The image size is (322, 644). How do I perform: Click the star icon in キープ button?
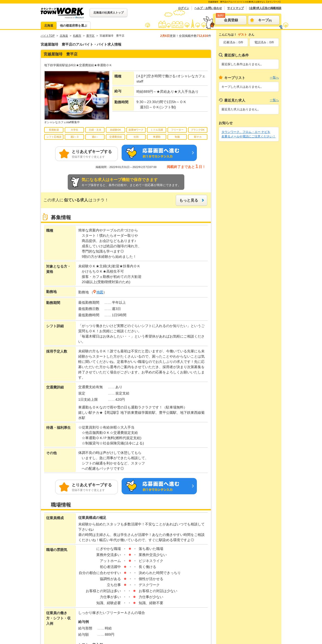[252, 20]
